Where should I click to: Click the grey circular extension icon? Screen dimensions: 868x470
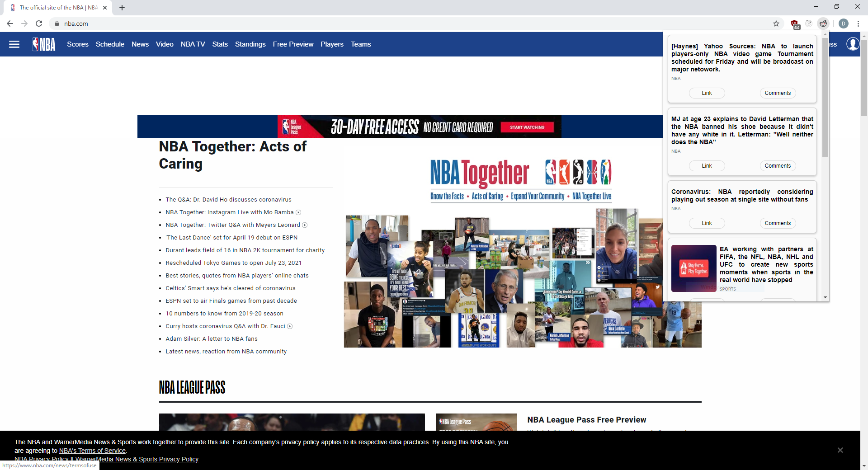809,23
